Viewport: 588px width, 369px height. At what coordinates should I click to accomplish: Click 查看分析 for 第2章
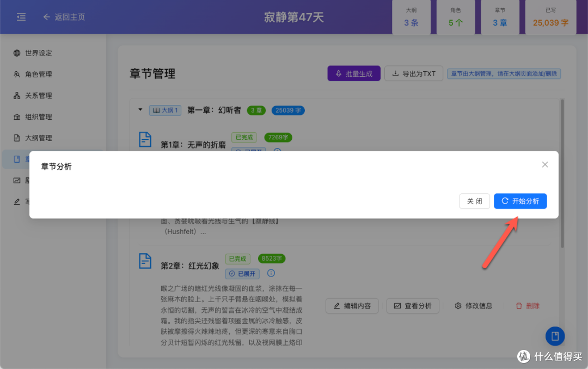point(413,306)
